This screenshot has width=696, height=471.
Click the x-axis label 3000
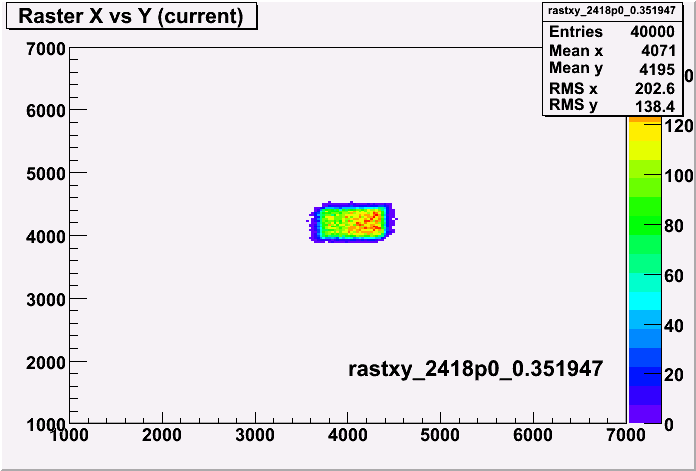tap(255, 435)
